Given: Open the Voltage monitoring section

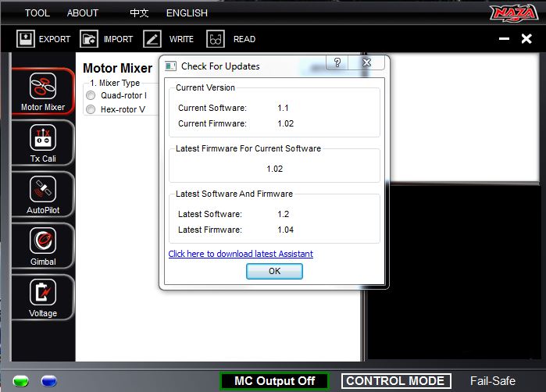Looking at the screenshot, I should [x=42, y=298].
